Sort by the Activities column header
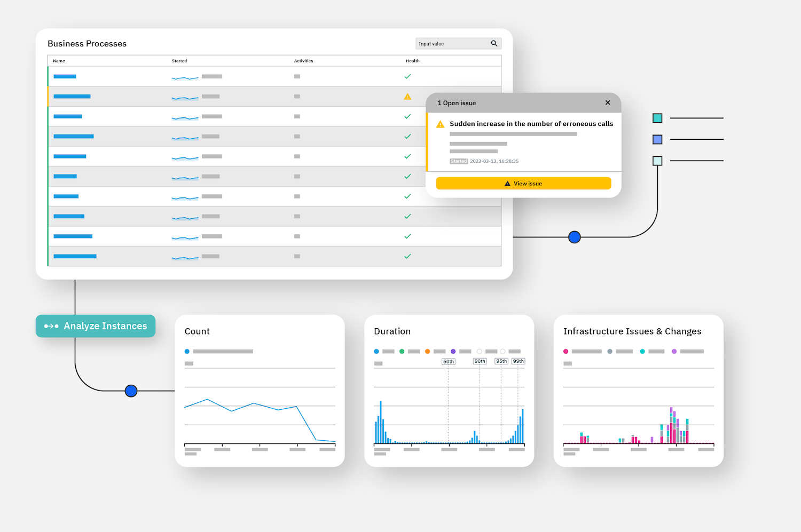 point(303,61)
